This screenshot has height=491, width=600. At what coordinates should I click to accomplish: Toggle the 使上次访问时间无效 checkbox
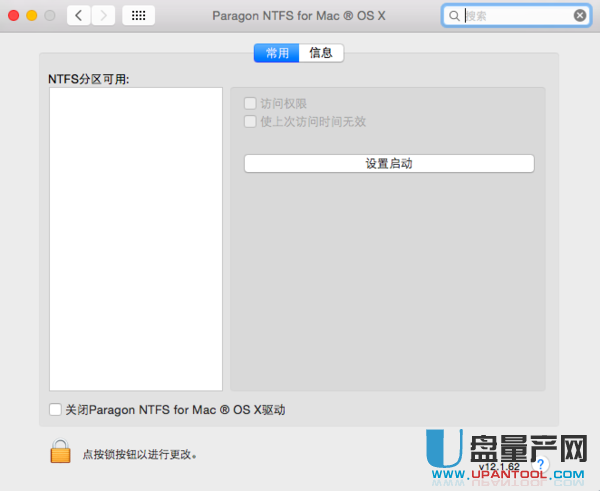point(250,121)
